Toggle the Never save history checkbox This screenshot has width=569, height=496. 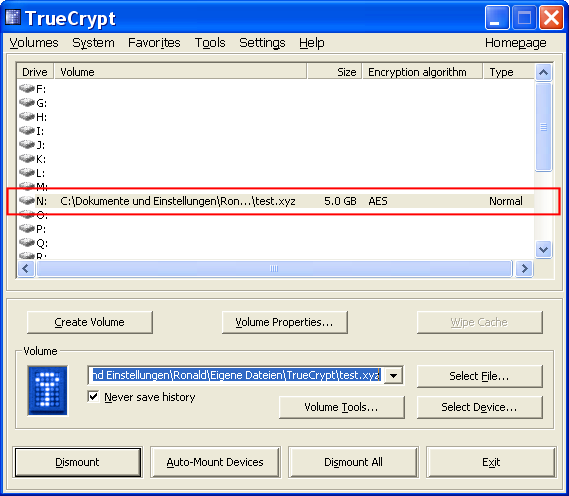pos(94,396)
